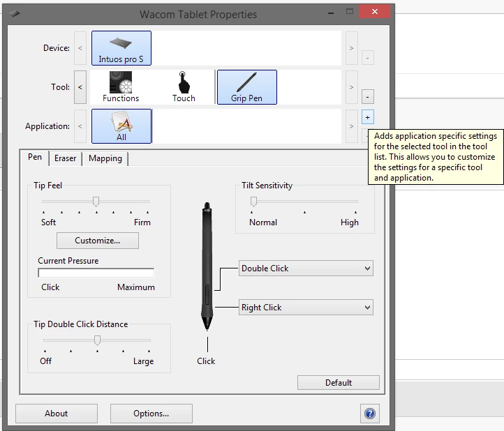Click the Normal tilt sensitivity label
Viewport: 504px width, 431px height.
tap(263, 222)
